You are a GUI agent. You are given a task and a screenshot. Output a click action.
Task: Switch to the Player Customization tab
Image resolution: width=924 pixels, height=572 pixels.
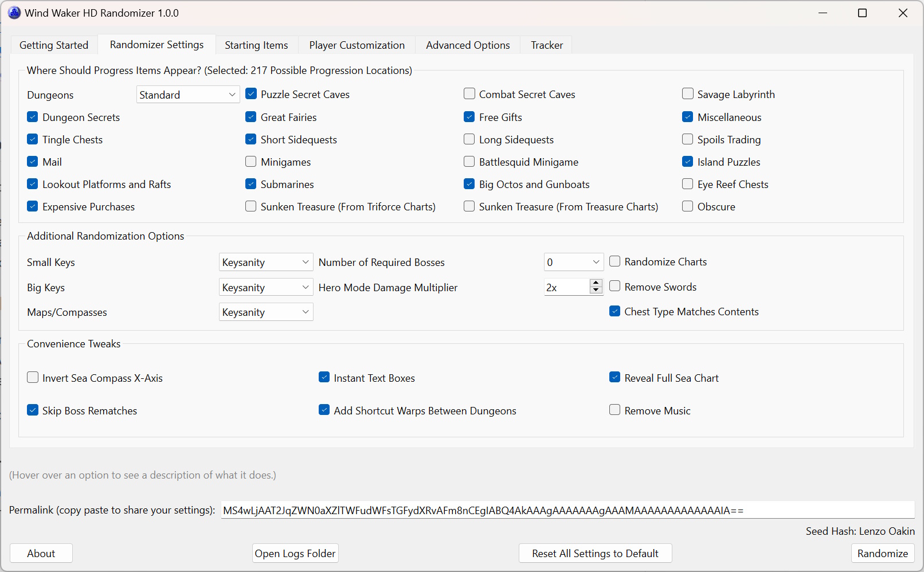pos(357,45)
